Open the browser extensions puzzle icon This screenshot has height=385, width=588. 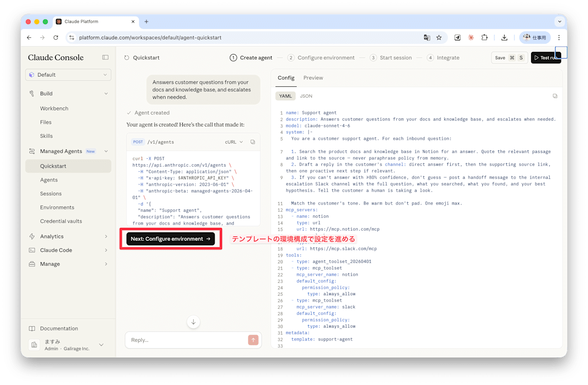pos(485,37)
